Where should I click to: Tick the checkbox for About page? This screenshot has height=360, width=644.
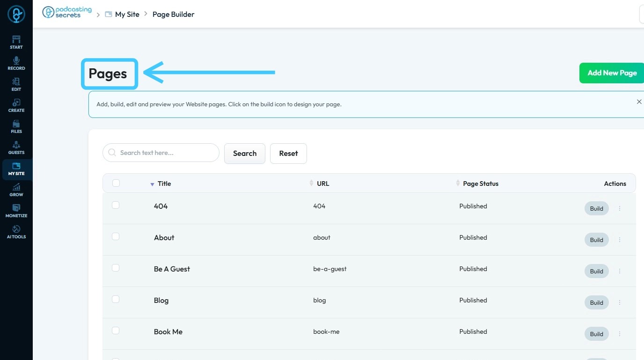(116, 236)
